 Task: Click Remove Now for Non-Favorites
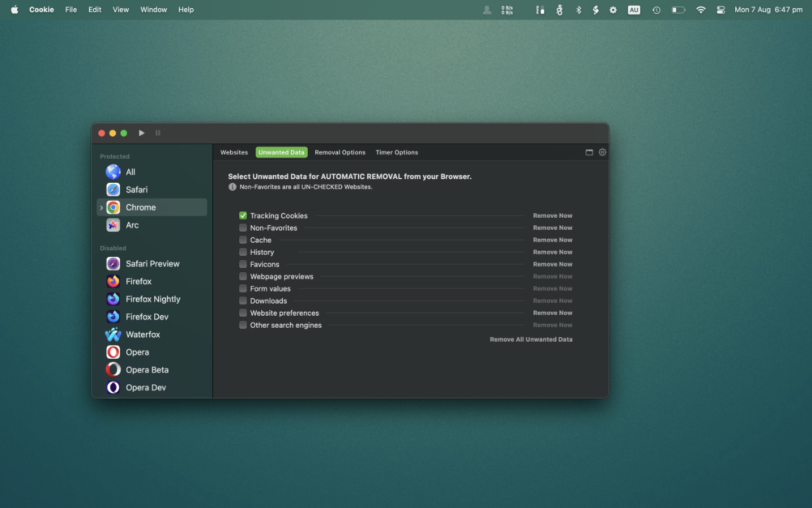553,228
